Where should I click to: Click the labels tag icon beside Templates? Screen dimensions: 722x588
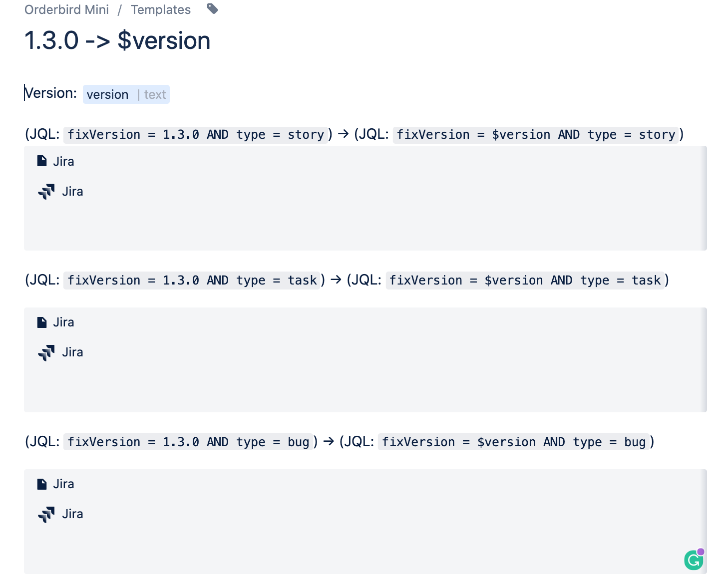tap(213, 8)
